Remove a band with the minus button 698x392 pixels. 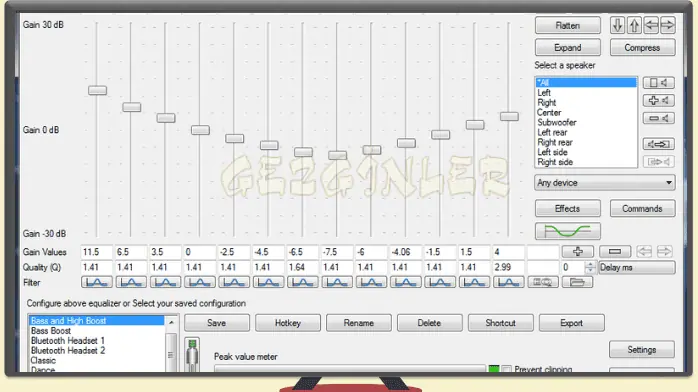pyautogui.click(x=614, y=252)
